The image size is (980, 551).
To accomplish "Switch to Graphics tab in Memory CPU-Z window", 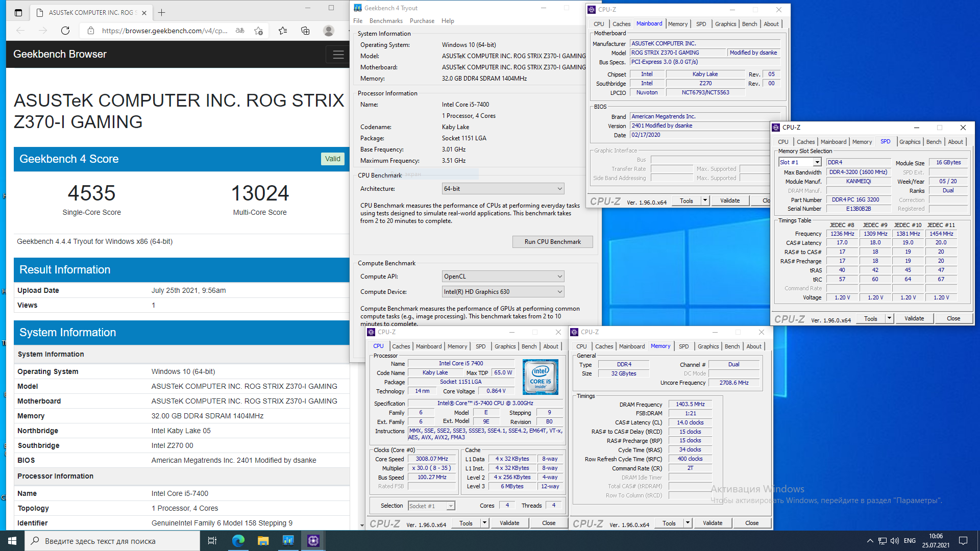I will click(708, 346).
